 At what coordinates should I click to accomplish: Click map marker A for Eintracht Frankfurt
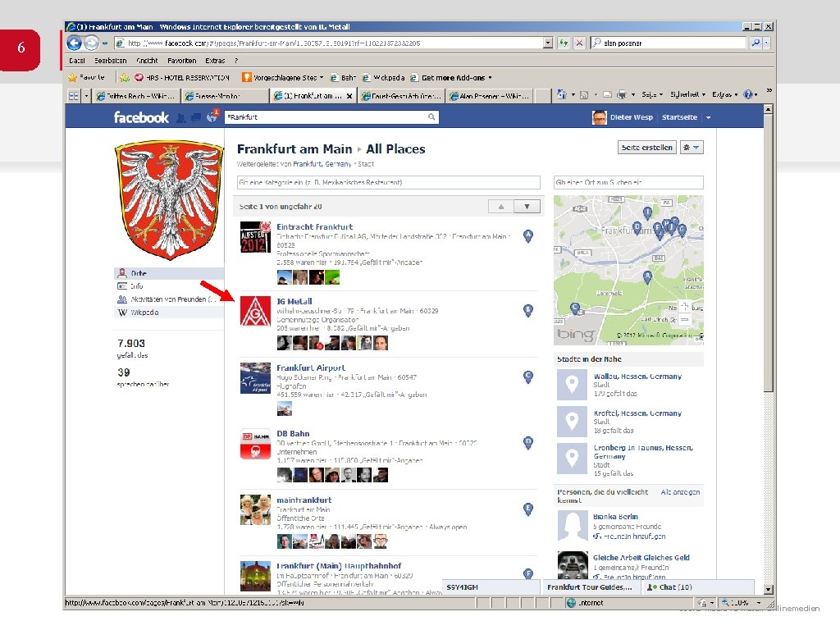point(528,235)
